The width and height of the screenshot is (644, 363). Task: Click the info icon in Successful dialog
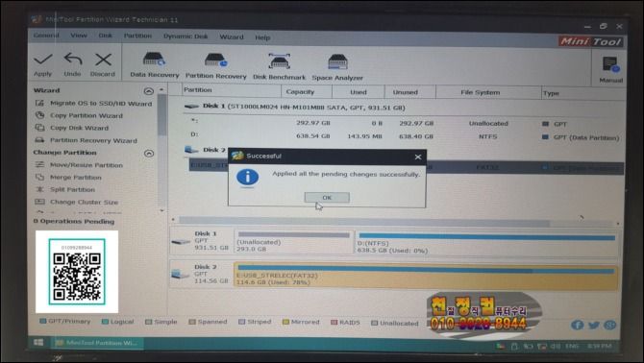[x=247, y=178]
